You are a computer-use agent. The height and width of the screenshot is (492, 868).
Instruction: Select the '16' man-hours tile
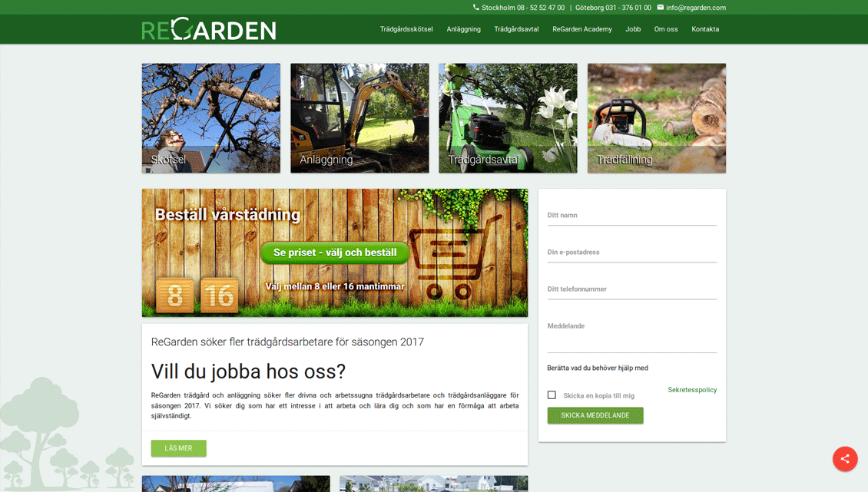tap(220, 295)
